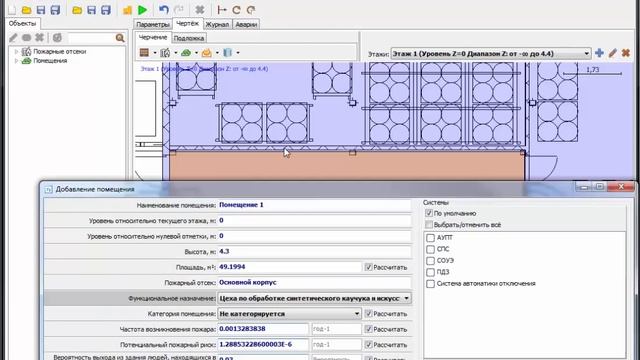Toggle the Рассчитать checkbox for Категория помещения
The image size is (640, 360).
[x=368, y=313]
